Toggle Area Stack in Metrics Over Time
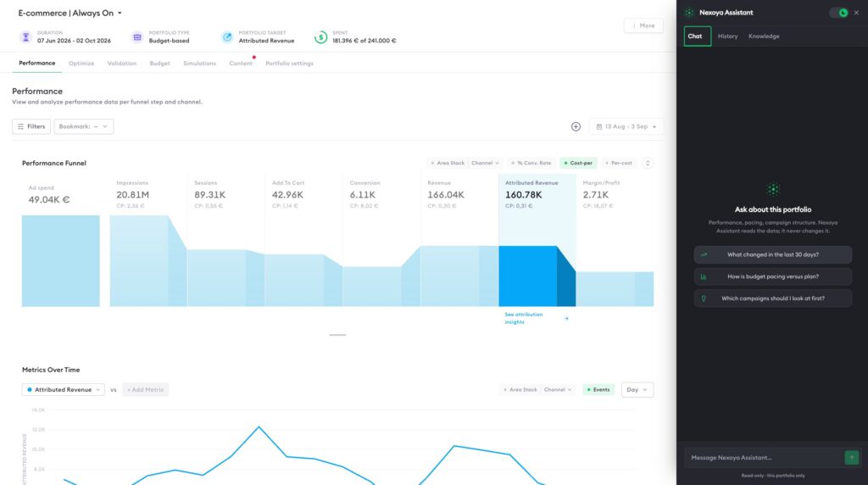 520,390
